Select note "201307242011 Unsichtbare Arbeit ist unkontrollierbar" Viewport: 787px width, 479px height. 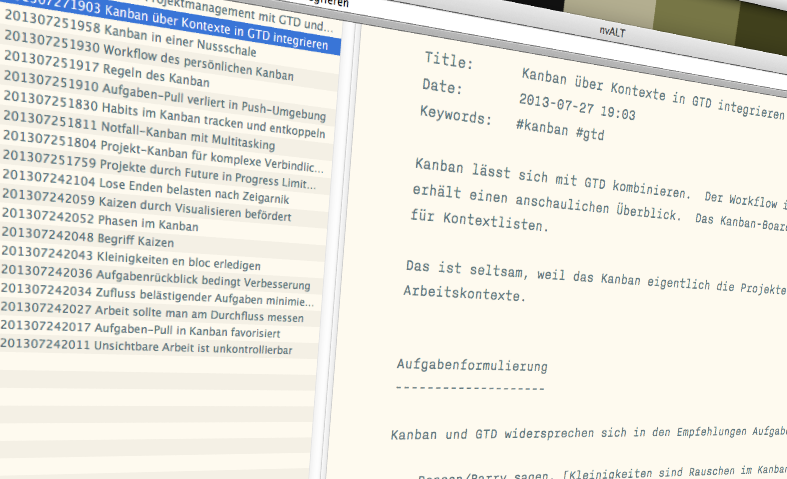146,346
